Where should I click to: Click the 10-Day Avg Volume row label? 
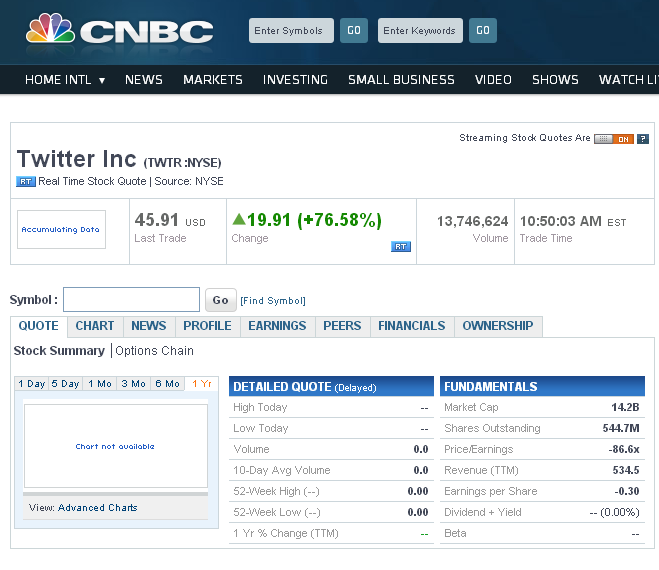pyautogui.click(x=282, y=470)
